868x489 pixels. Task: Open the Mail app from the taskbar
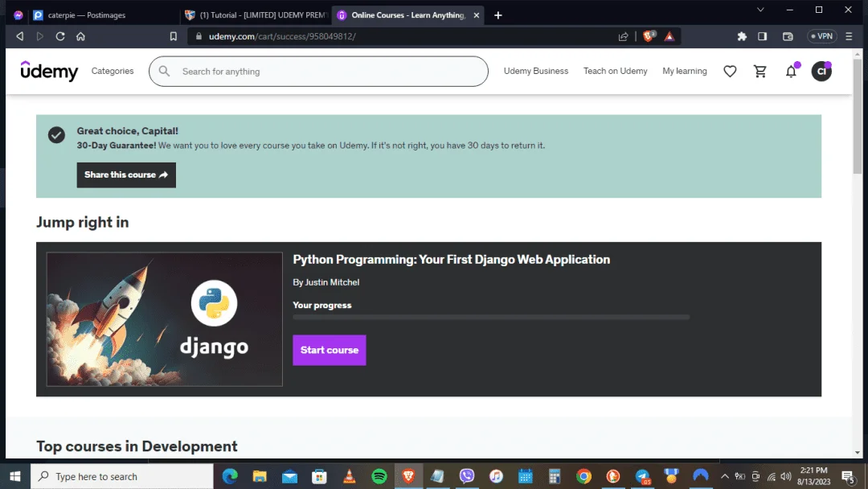click(x=289, y=476)
